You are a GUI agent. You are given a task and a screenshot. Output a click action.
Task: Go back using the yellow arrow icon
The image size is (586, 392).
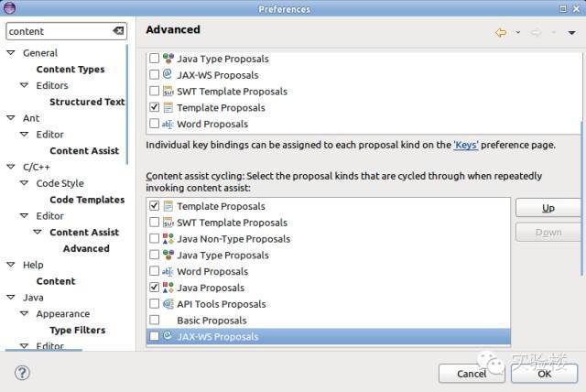(501, 32)
